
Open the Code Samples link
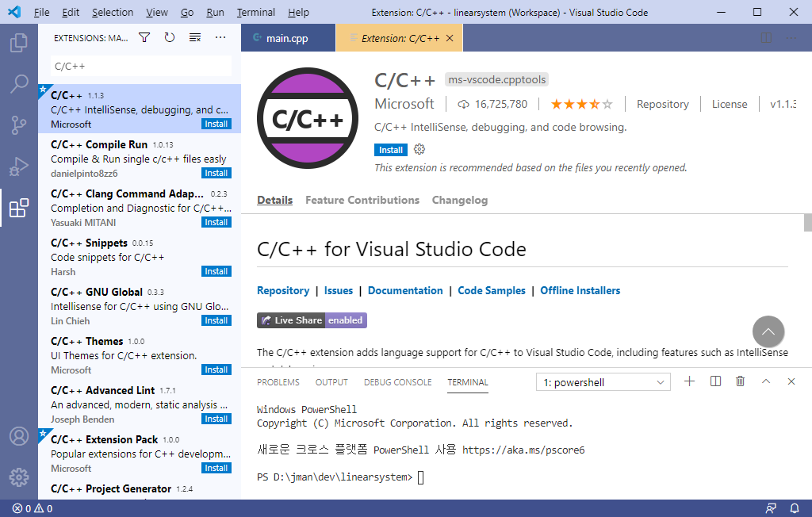(492, 291)
